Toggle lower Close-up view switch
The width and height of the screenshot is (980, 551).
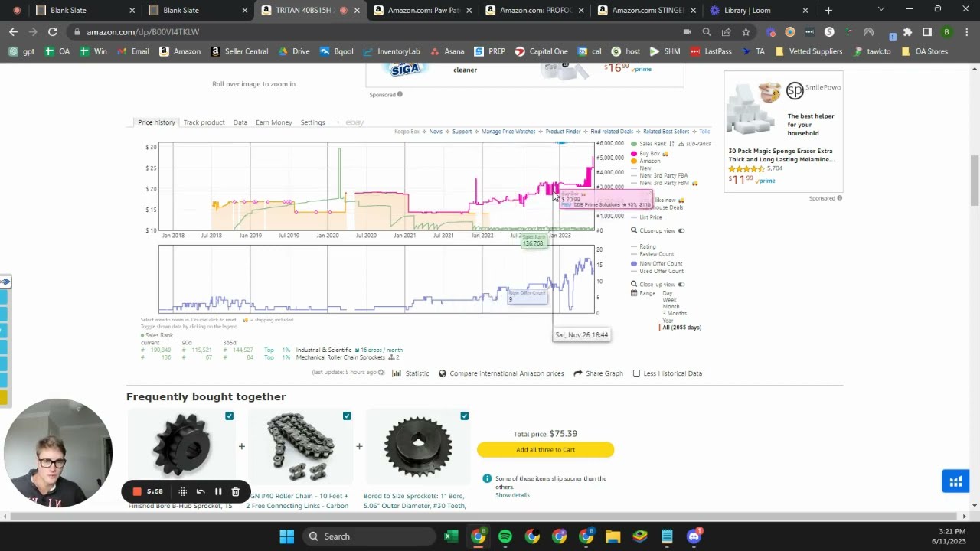click(x=681, y=284)
